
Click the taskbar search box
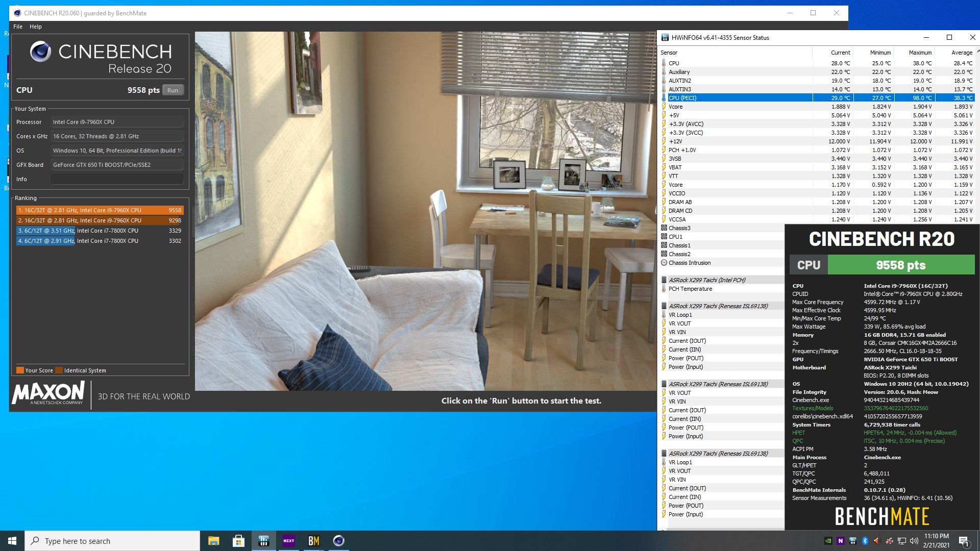[x=112, y=541]
